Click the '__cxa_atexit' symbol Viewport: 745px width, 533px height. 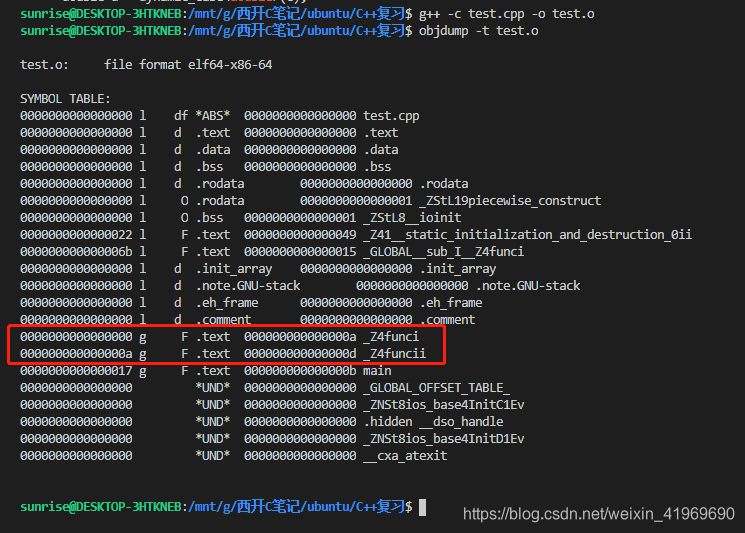405,456
